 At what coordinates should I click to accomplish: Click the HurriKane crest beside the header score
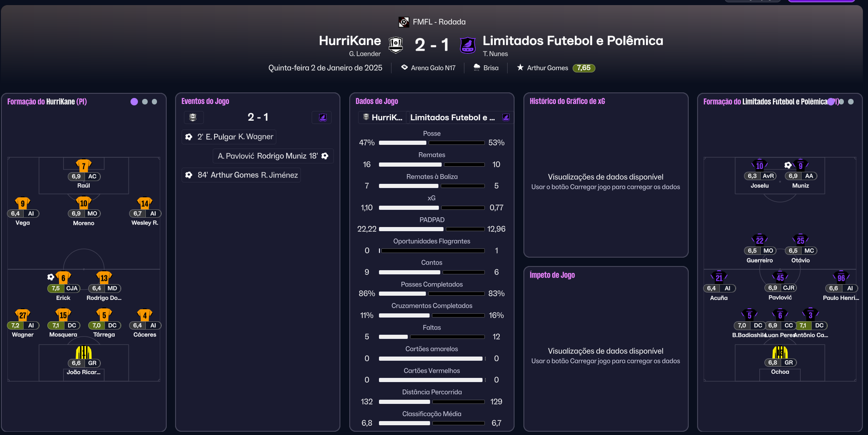click(395, 45)
